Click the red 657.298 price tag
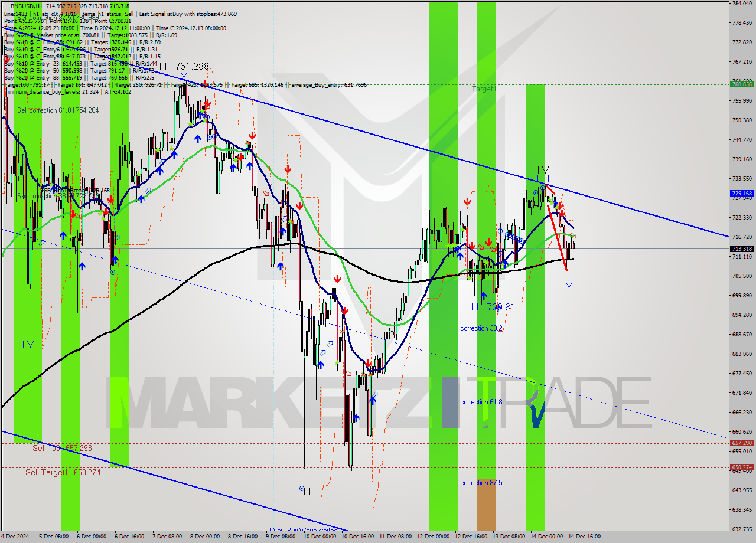 coord(742,443)
